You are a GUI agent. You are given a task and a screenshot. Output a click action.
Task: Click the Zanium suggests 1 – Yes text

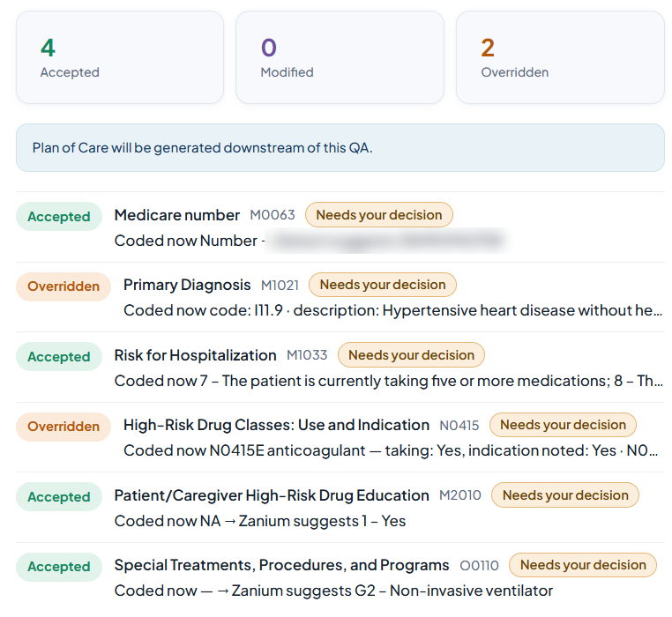coord(260,521)
